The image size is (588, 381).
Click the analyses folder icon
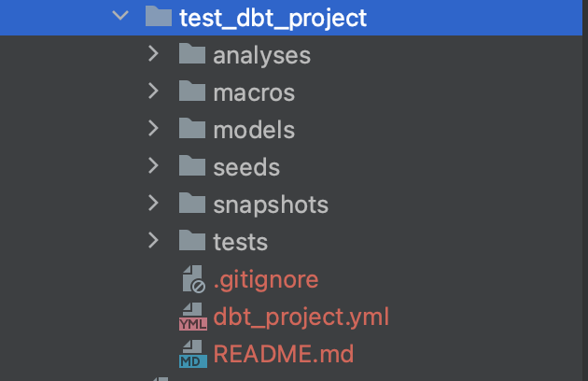(191, 54)
